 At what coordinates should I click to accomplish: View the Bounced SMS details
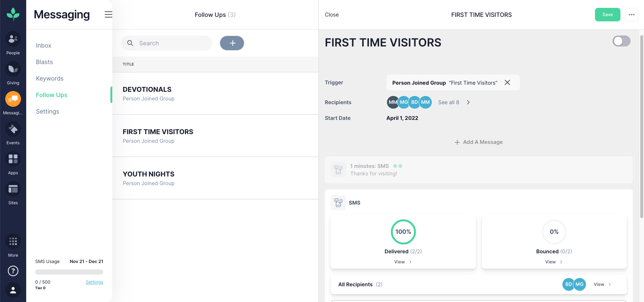click(553, 262)
